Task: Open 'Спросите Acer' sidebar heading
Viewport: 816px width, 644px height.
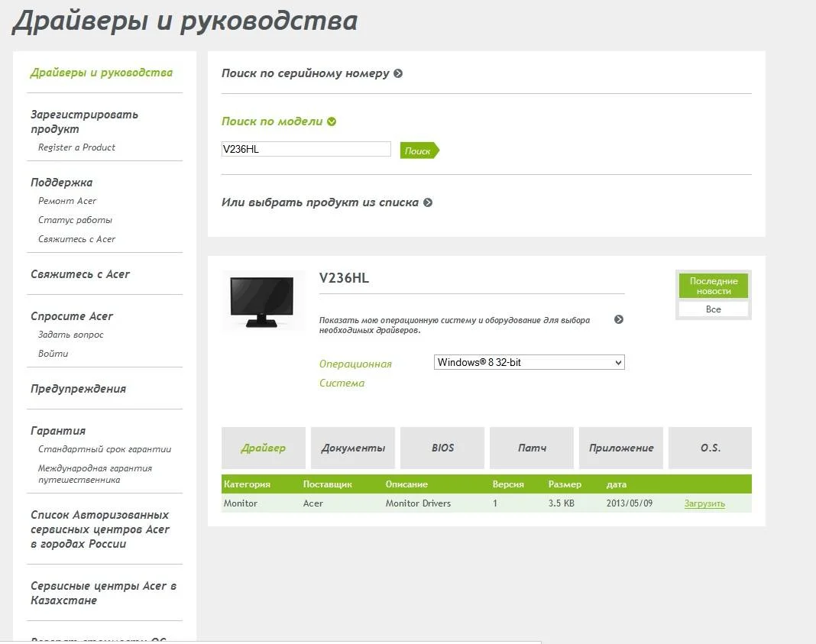Action: tap(72, 316)
